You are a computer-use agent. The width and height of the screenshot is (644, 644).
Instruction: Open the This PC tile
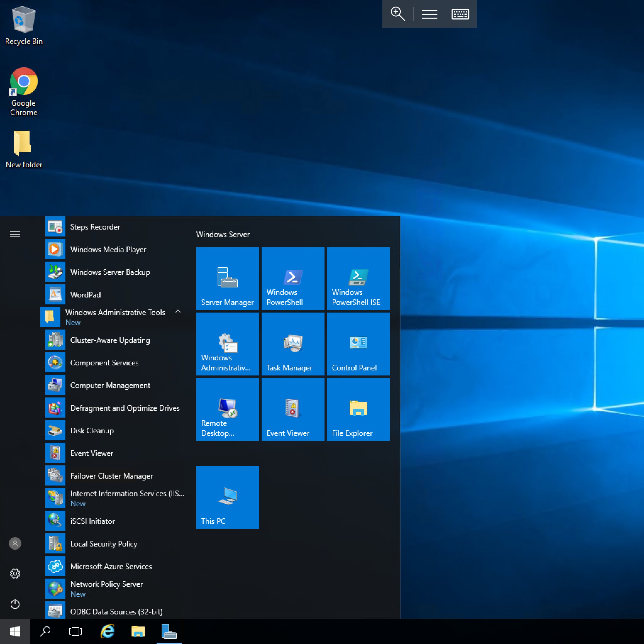coord(227,497)
